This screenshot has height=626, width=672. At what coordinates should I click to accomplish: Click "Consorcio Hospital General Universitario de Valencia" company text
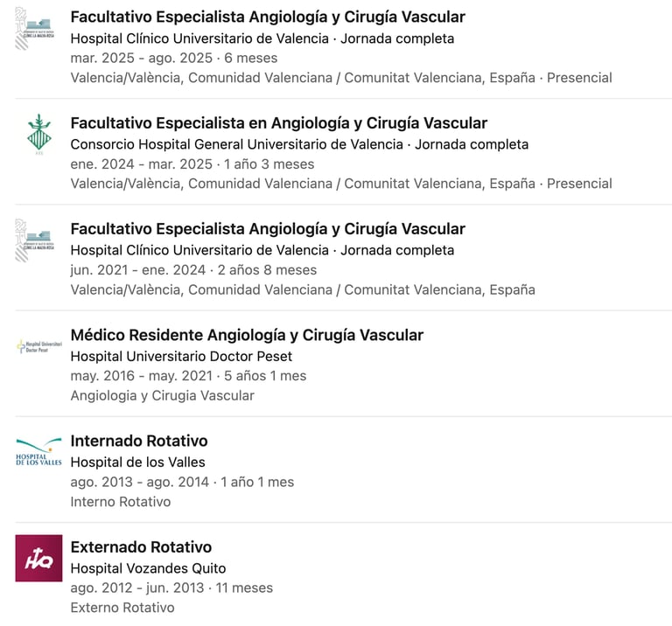[x=236, y=144]
